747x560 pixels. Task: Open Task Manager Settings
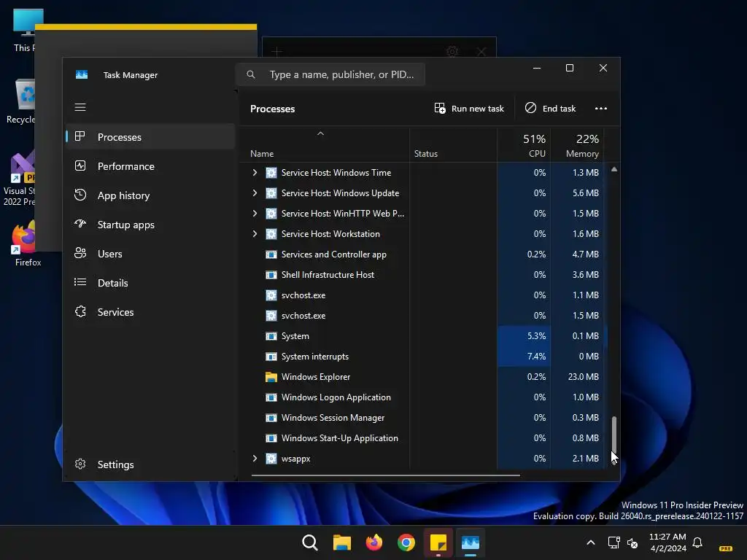(x=150, y=464)
